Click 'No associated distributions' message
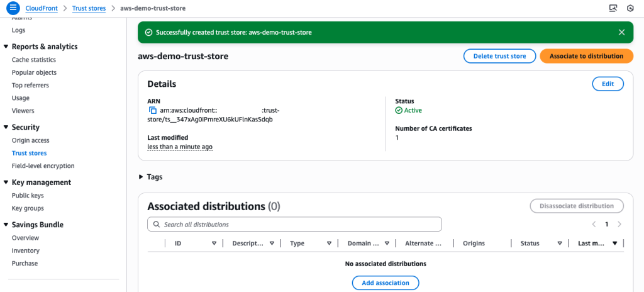Viewport: 644px width, 292px height. click(386, 264)
